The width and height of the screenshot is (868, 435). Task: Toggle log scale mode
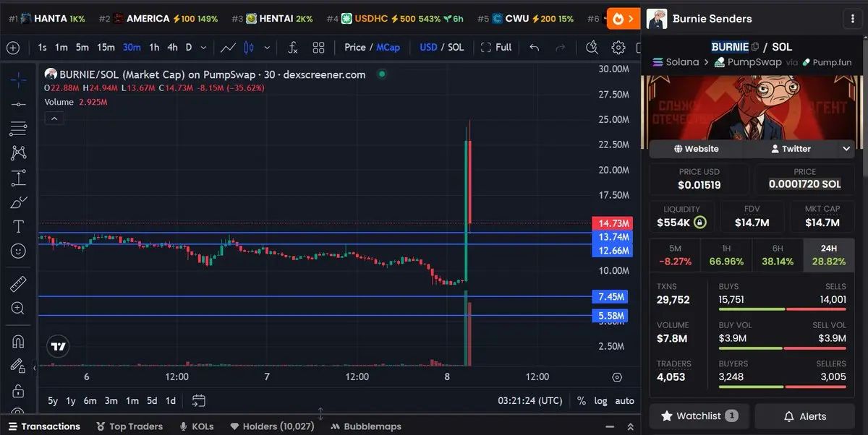pyautogui.click(x=600, y=401)
